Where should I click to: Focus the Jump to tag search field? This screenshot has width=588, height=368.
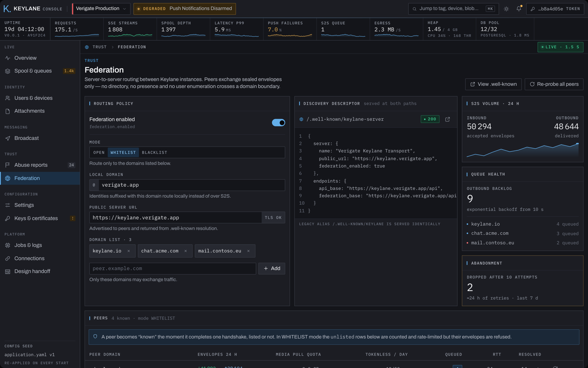[x=453, y=9]
